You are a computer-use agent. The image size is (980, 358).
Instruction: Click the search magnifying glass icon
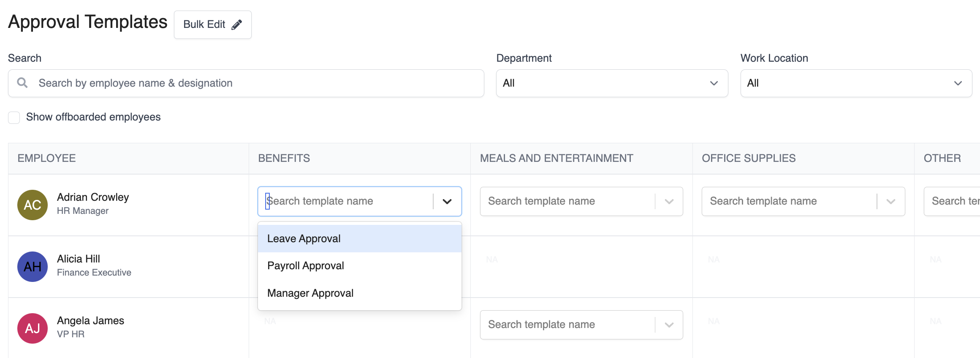coord(22,83)
